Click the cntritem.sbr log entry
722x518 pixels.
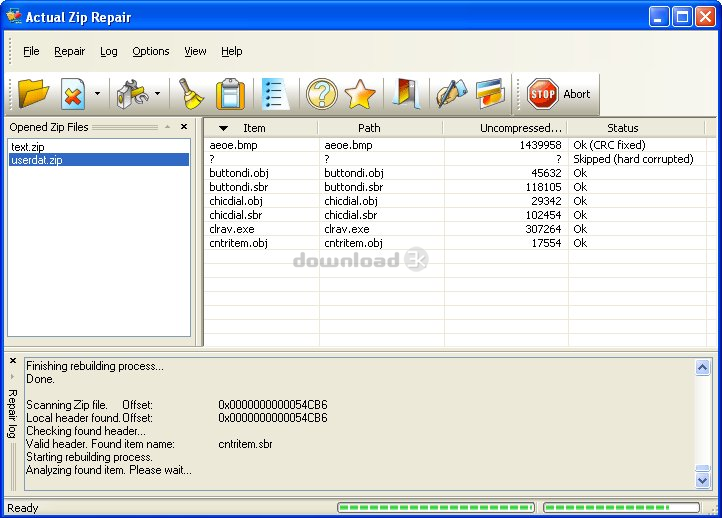pyautogui.click(x=245, y=444)
